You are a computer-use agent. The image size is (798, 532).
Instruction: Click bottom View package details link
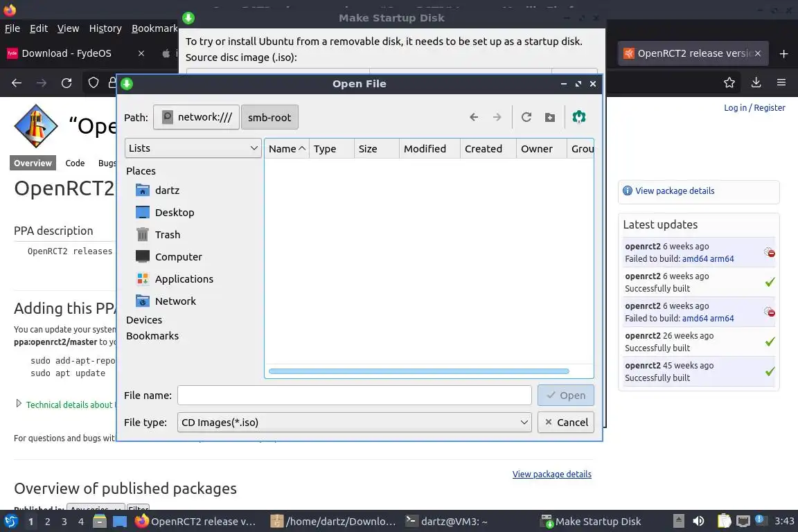point(551,474)
